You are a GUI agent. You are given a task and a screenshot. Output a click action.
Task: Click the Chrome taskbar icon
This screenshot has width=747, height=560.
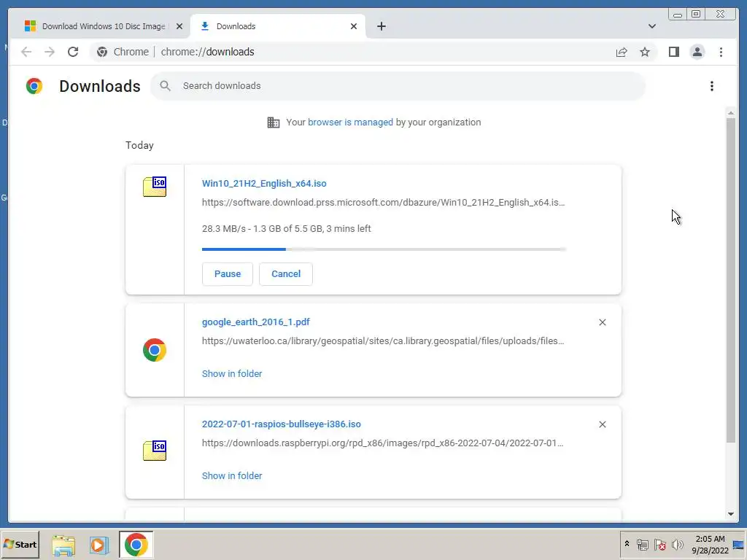coord(136,545)
